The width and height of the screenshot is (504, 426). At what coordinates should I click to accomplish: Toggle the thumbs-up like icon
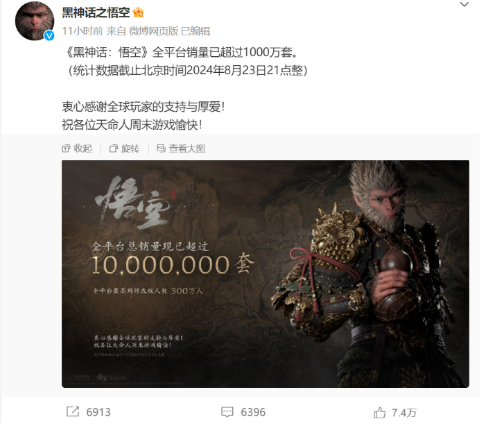(x=380, y=412)
